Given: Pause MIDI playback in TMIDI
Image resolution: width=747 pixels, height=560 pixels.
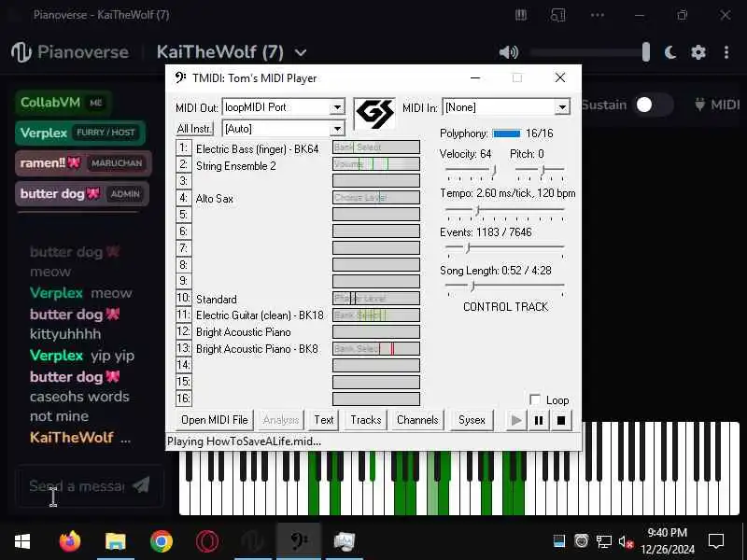Looking at the screenshot, I should (539, 421).
